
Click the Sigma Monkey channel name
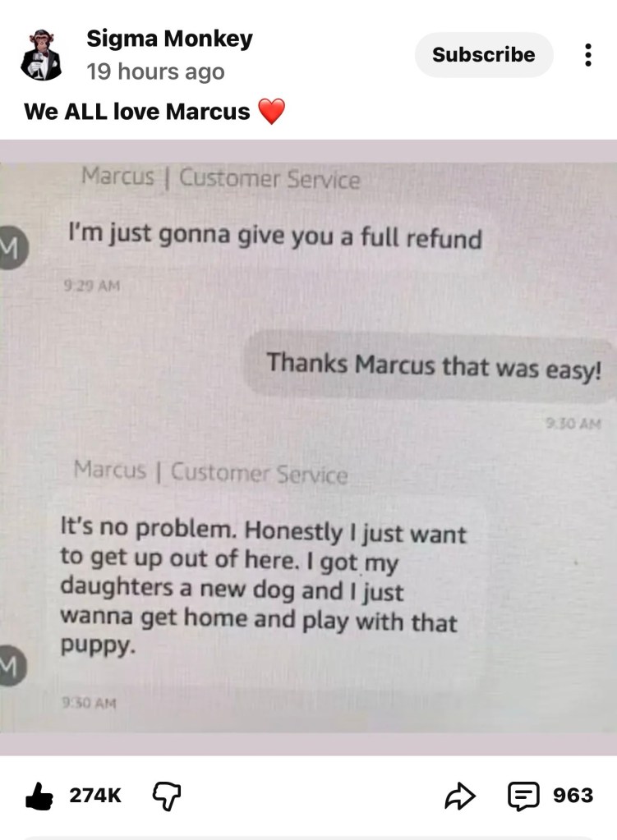pyautogui.click(x=169, y=39)
